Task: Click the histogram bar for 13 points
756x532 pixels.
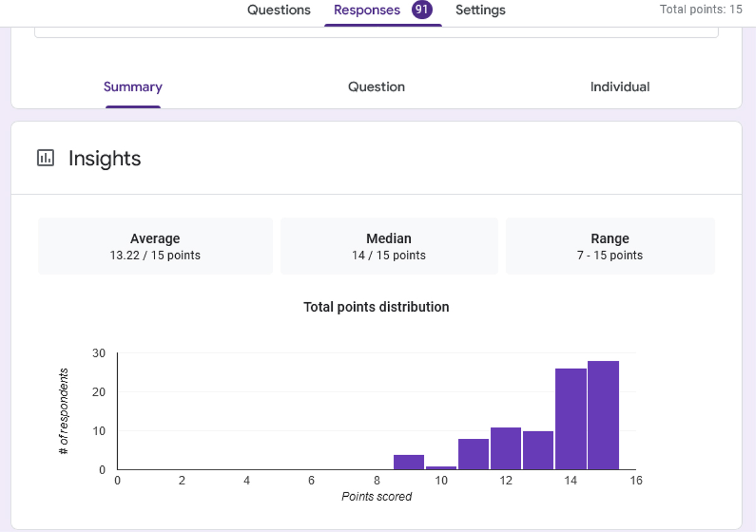Action: pos(538,450)
